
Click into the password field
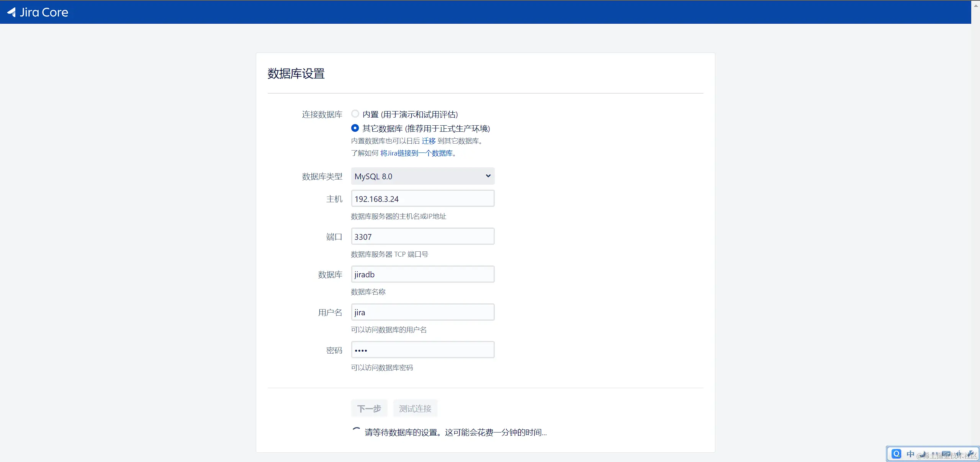click(422, 350)
